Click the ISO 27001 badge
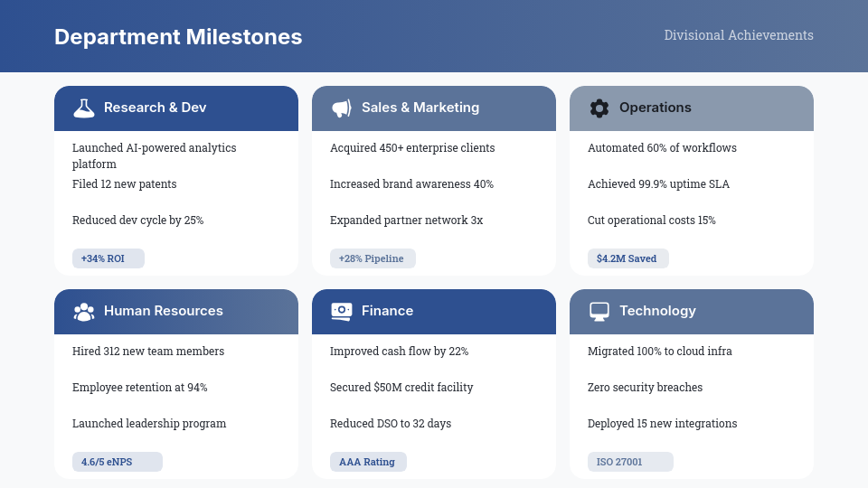Image resolution: width=868 pixels, height=488 pixels. pyautogui.click(x=629, y=462)
